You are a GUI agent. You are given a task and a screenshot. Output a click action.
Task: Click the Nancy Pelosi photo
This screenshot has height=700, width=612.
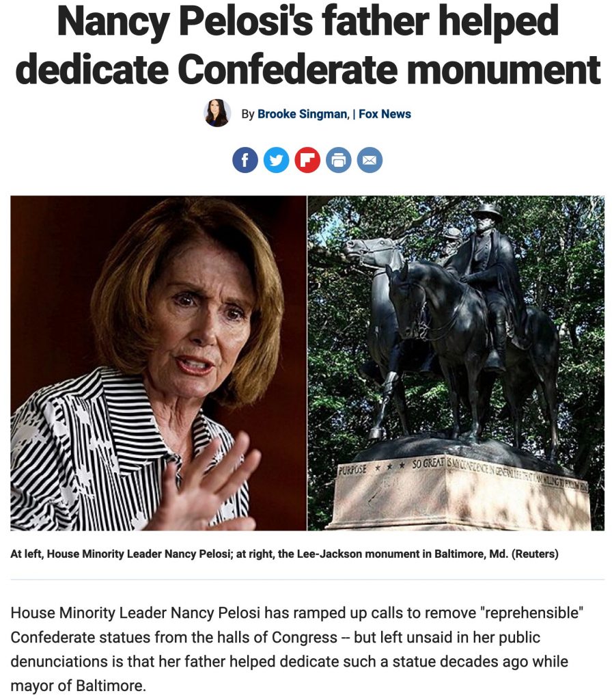tap(158, 363)
